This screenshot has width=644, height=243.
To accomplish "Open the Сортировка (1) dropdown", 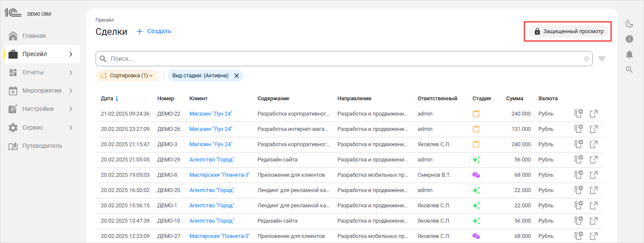I will (127, 76).
